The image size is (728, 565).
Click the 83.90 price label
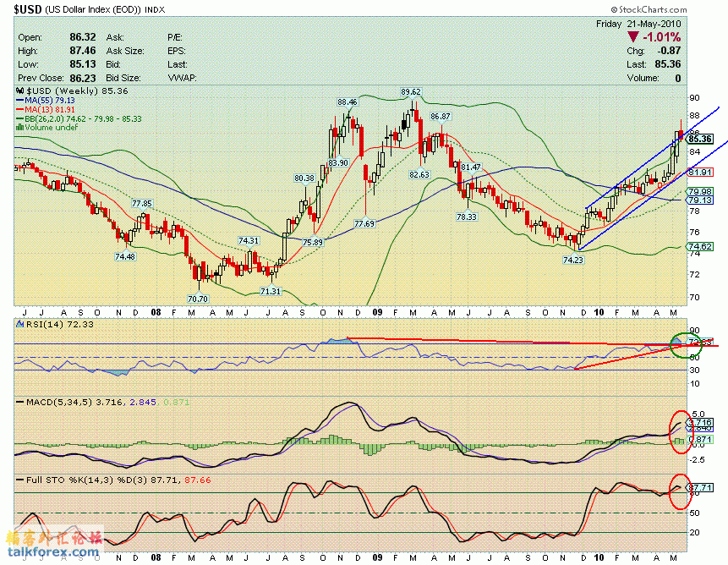pos(338,162)
